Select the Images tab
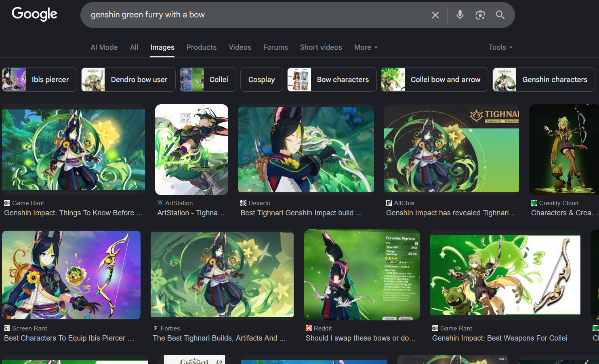Image resolution: width=599 pixels, height=364 pixels. (162, 47)
